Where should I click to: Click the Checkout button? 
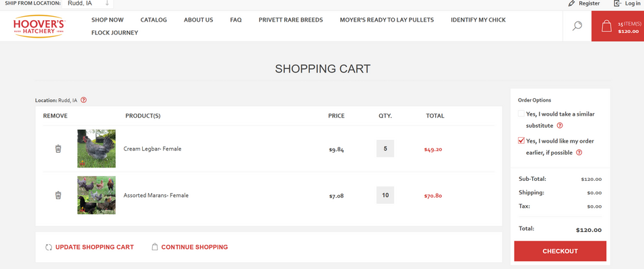pos(560,251)
